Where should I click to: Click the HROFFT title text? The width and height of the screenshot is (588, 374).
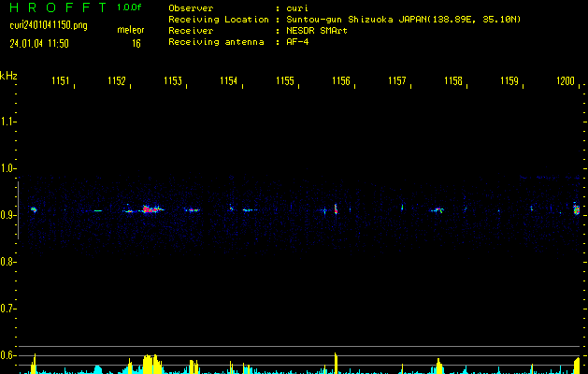[57, 7]
